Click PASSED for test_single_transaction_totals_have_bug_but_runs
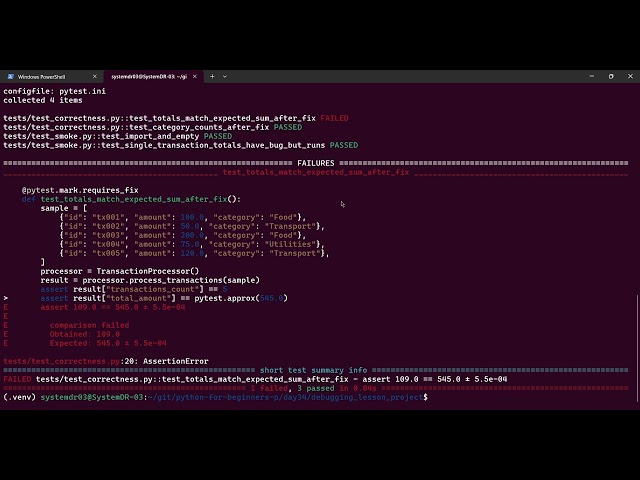This screenshot has width=640, height=480. pyautogui.click(x=344, y=145)
